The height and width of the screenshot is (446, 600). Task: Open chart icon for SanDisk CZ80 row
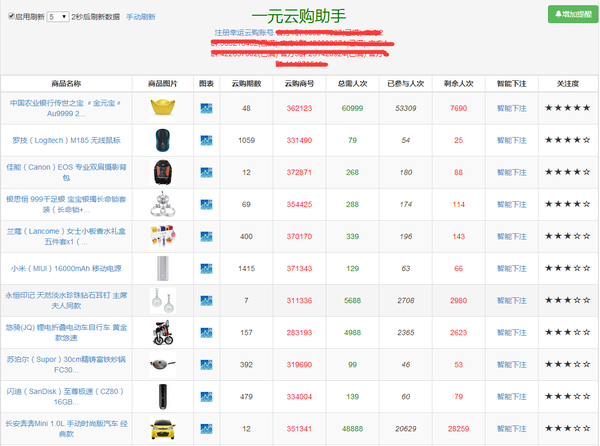(x=206, y=397)
